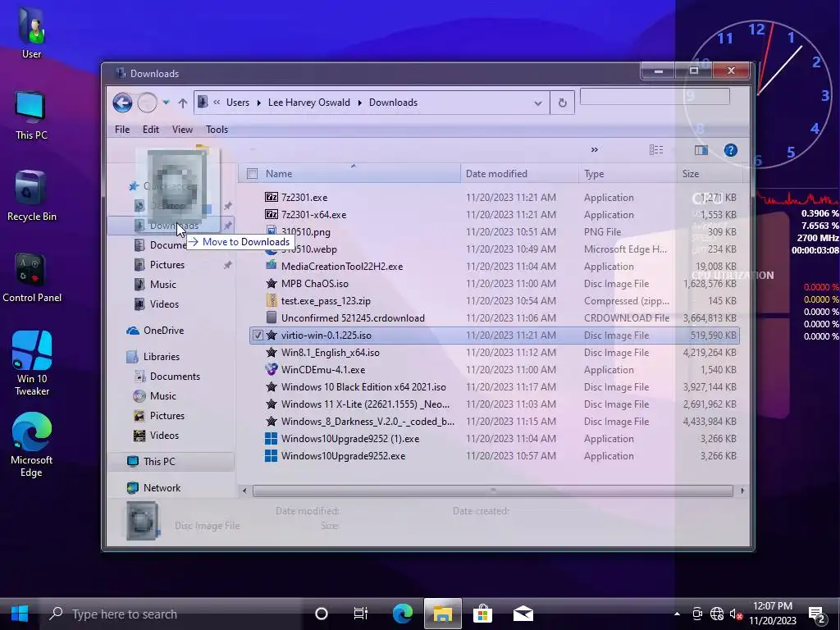Viewport: 840px width, 630px height.
Task: Click the Back navigation arrow button
Action: tap(122, 103)
